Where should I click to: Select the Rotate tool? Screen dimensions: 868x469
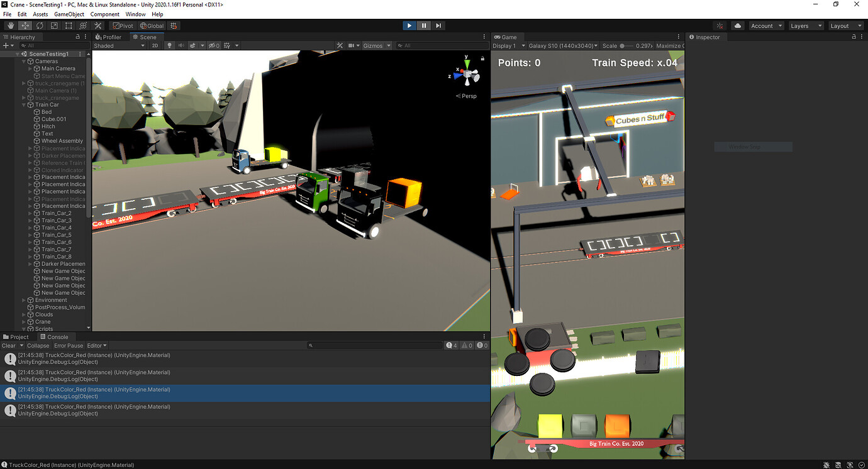(x=40, y=25)
